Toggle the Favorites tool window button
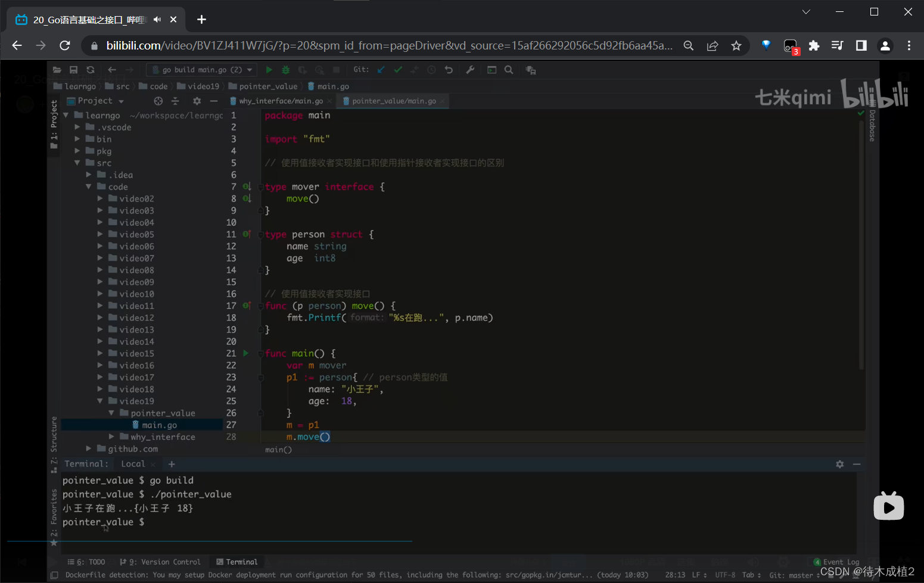This screenshot has height=583, width=924. (x=54, y=517)
